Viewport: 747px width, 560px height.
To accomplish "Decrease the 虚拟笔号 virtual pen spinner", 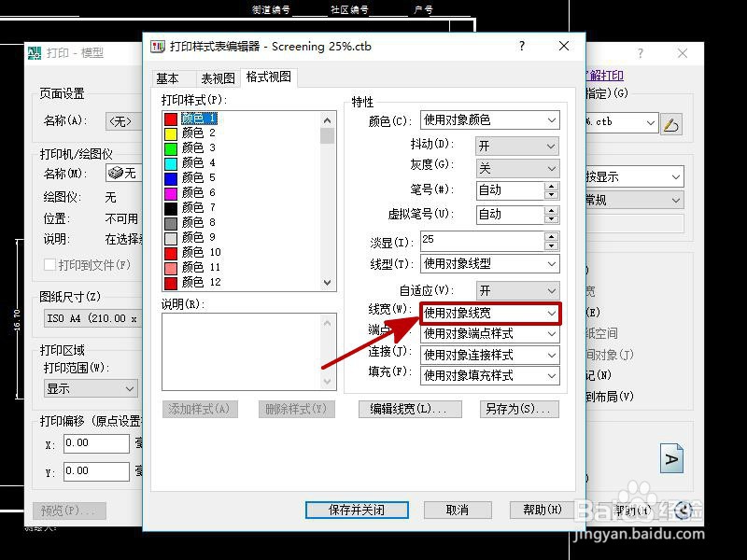I will 551,219.
